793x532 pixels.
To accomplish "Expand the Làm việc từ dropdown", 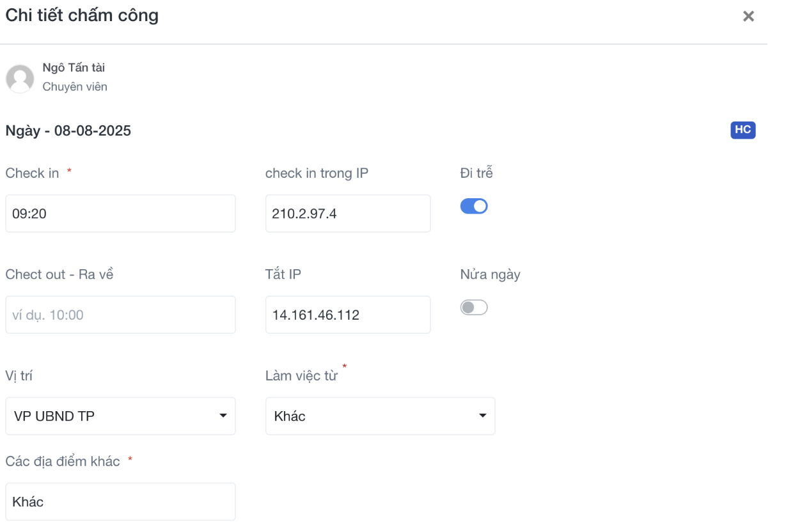I will [380, 416].
